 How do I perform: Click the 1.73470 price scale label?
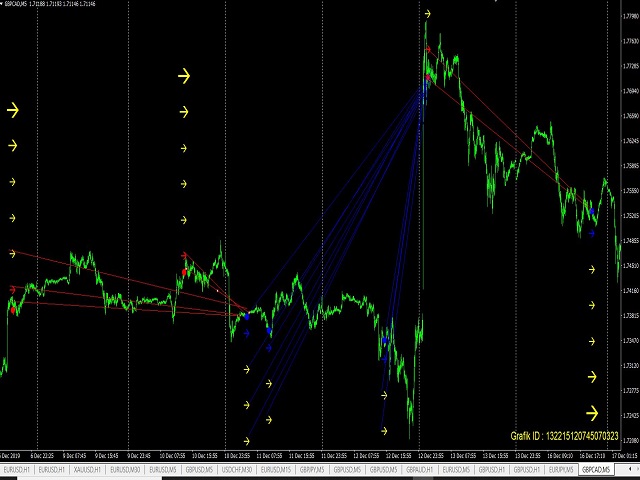(630, 340)
